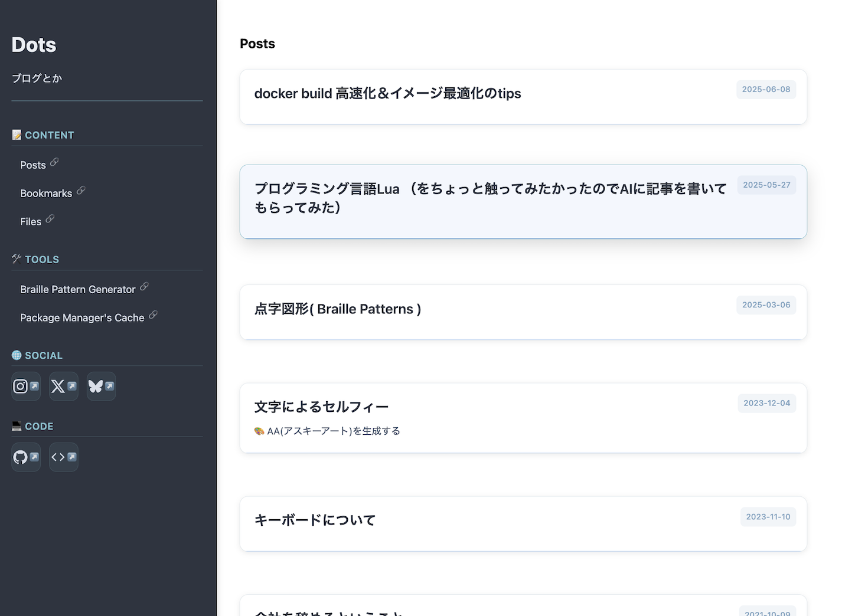Click the Dots site title

pyautogui.click(x=34, y=45)
